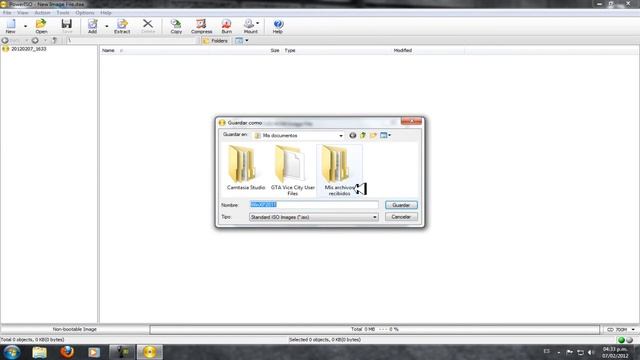
Task: Click the Forward navigation arrow icon
Action: pos(35,40)
